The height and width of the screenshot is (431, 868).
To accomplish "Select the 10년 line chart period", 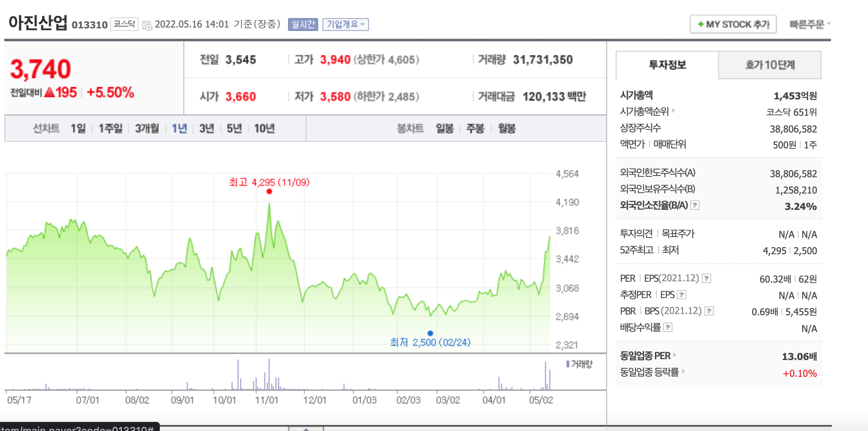I will (264, 128).
